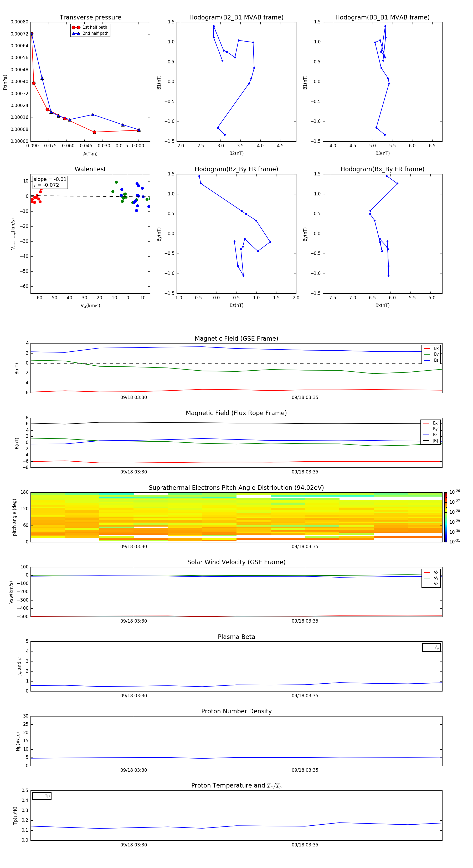This screenshot has width=473, height=868.
Task: Click the 'pitch angle (deg)' axis label
Action: [14, 517]
